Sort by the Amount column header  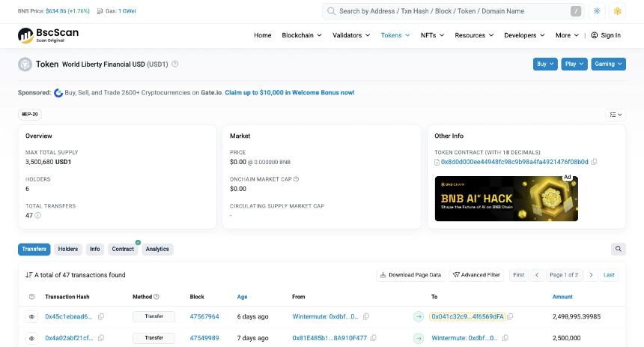click(x=562, y=297)
